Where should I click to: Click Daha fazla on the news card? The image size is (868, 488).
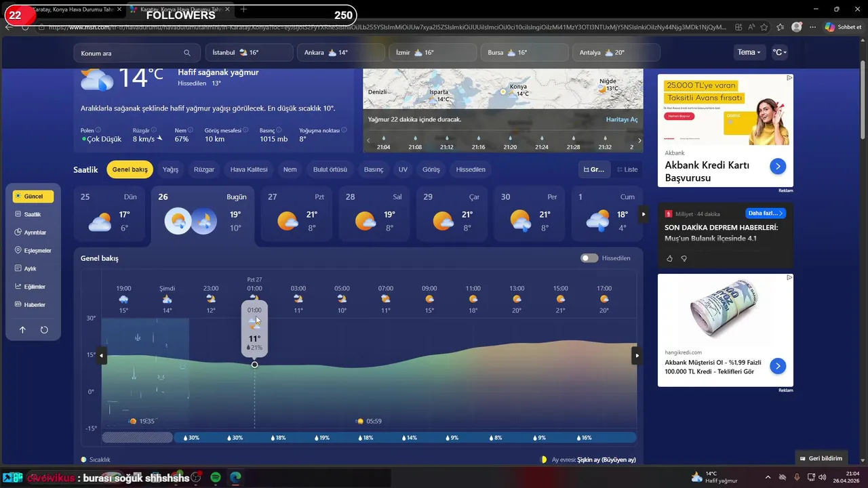(766, 213)
